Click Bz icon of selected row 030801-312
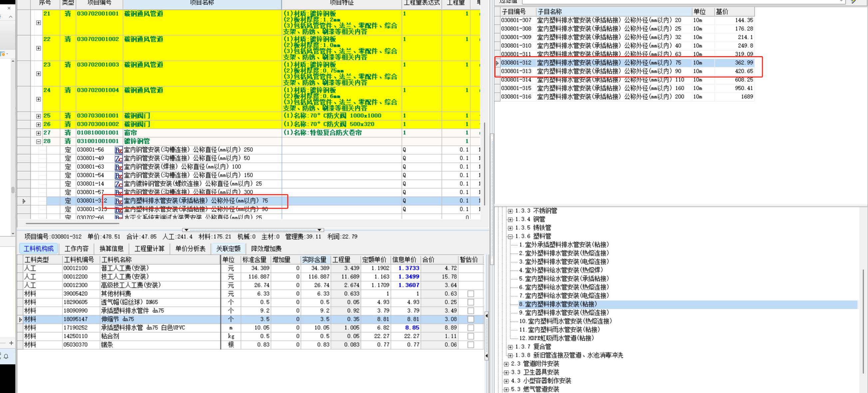868x393 pixels. (x=119, y=201)
